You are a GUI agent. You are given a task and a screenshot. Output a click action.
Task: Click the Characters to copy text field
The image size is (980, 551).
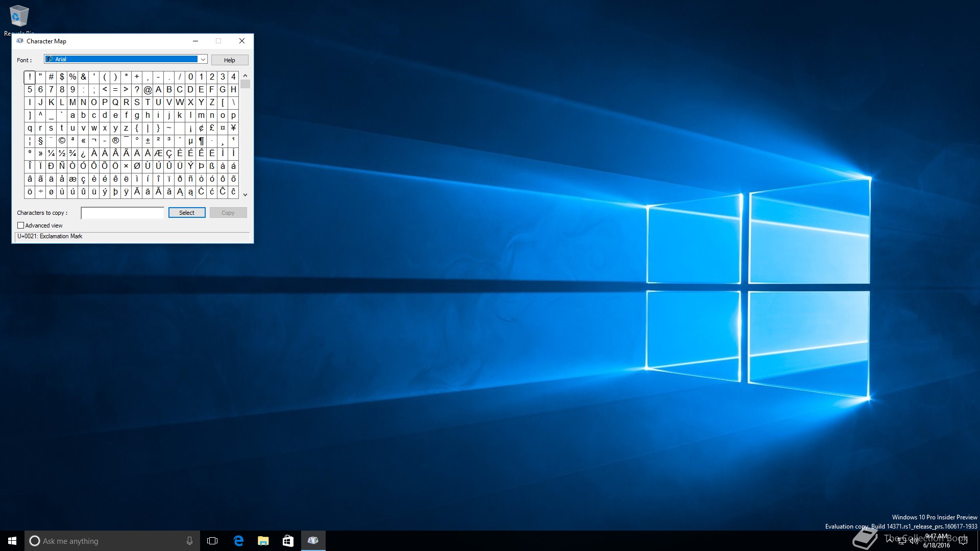(122, 213)
